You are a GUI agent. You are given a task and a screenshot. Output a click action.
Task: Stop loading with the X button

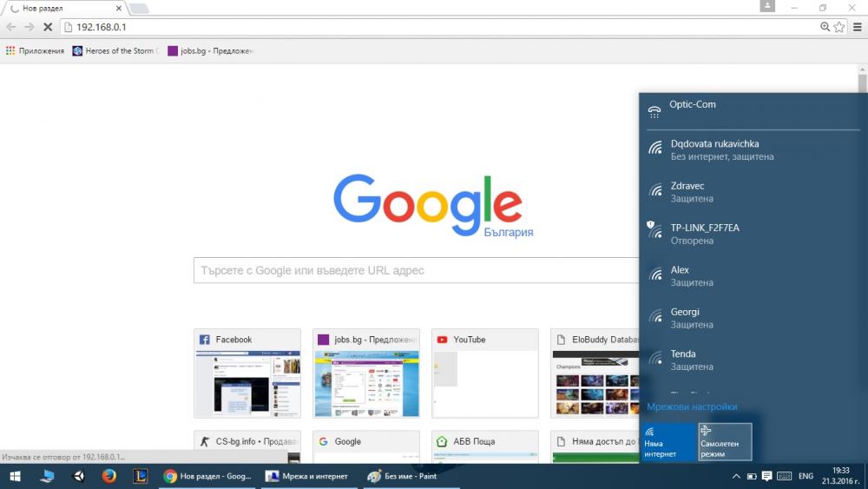48,27
